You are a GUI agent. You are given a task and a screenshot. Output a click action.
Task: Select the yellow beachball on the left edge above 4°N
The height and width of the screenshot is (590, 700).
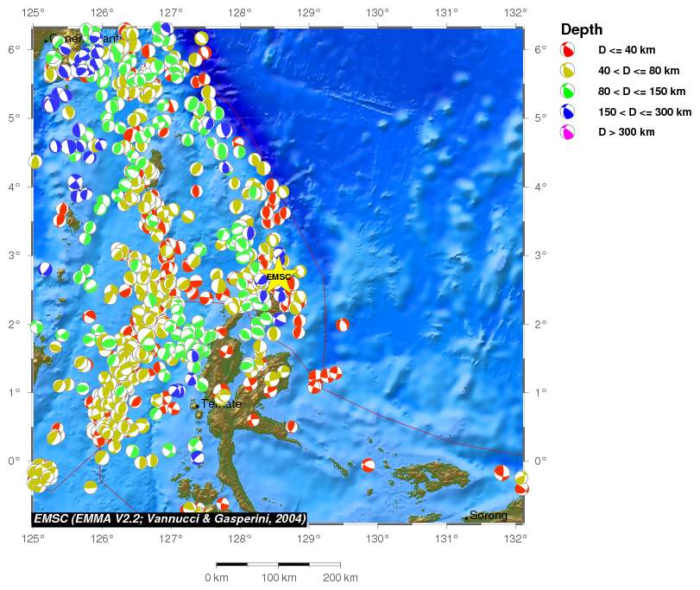click(35, 162)
